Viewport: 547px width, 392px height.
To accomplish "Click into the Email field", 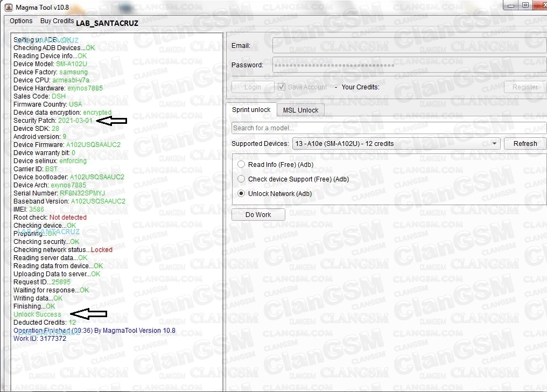I will 410,45.
